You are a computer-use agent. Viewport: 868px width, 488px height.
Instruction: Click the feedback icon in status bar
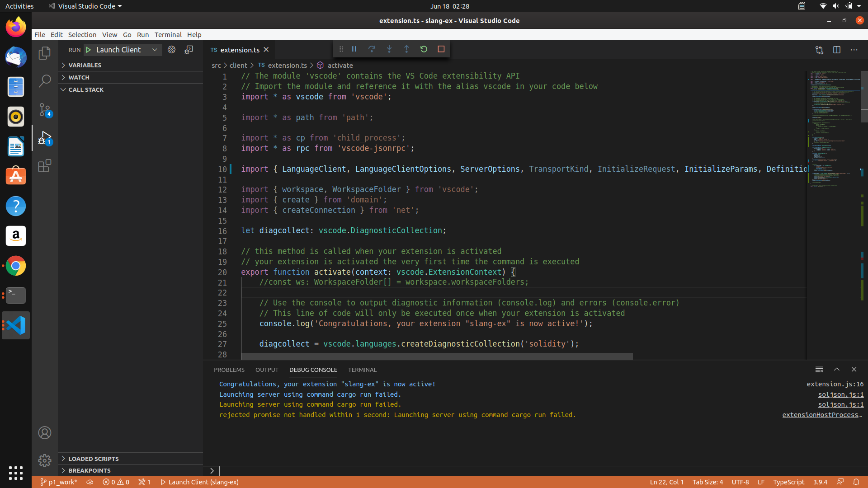[840, 482]
